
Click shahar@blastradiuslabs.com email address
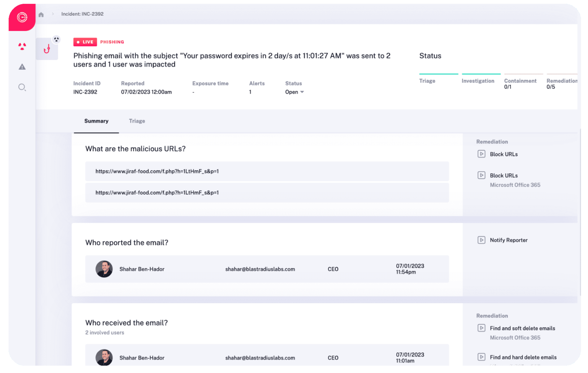[260, 269]
